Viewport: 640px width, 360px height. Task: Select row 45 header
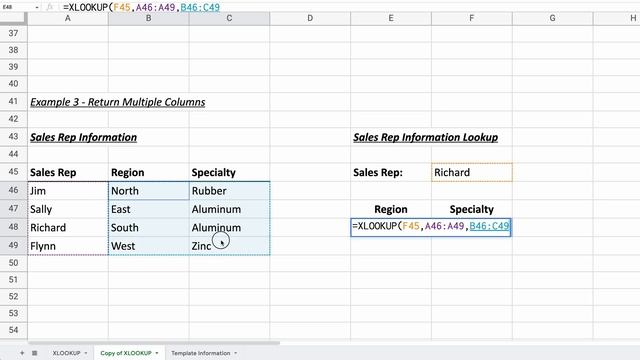(x=13, y=171)
